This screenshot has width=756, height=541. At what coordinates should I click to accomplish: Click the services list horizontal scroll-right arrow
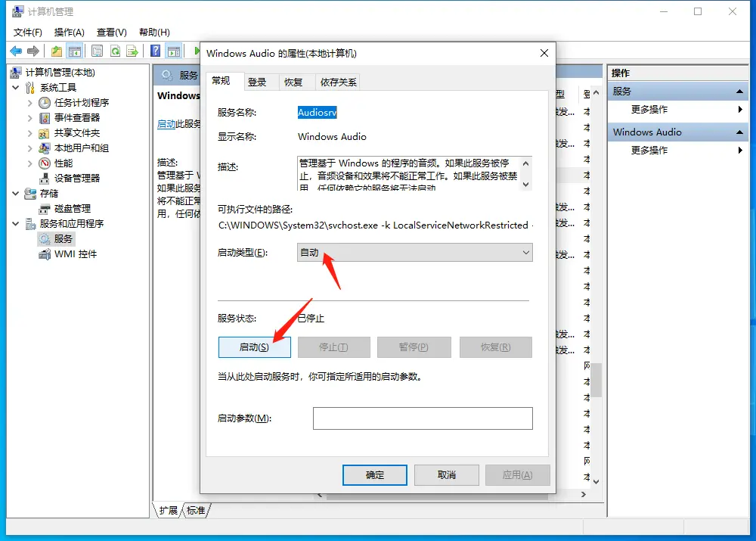584,495
